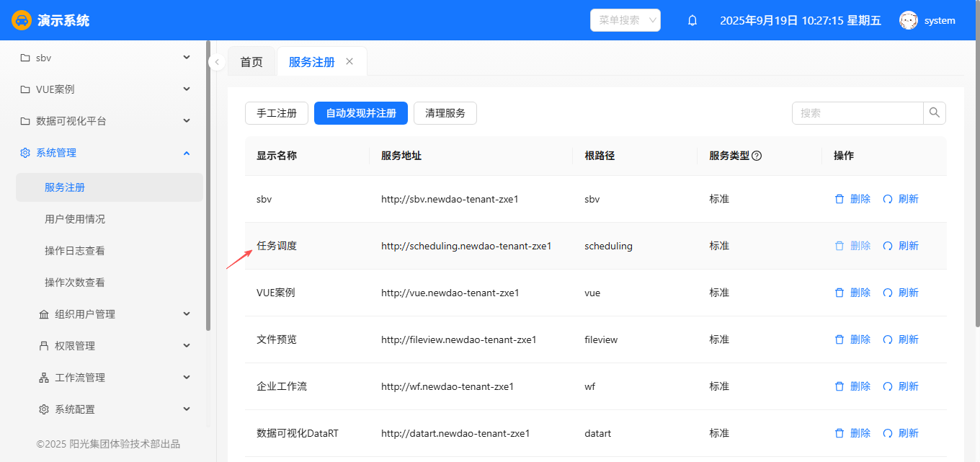
Task: Open the 菜单搜索 dropdown
Action: [x=625, y=20]
